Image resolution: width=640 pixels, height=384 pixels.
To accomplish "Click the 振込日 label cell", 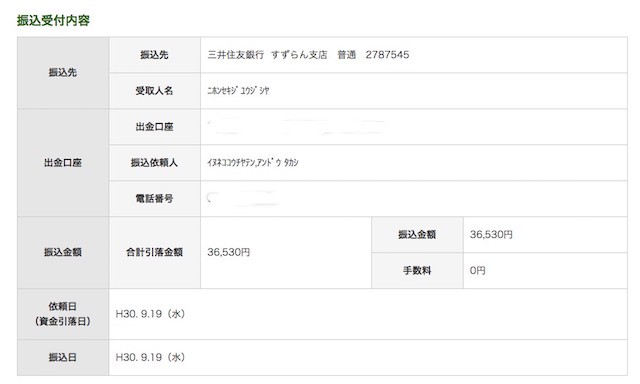I will 63,357.
